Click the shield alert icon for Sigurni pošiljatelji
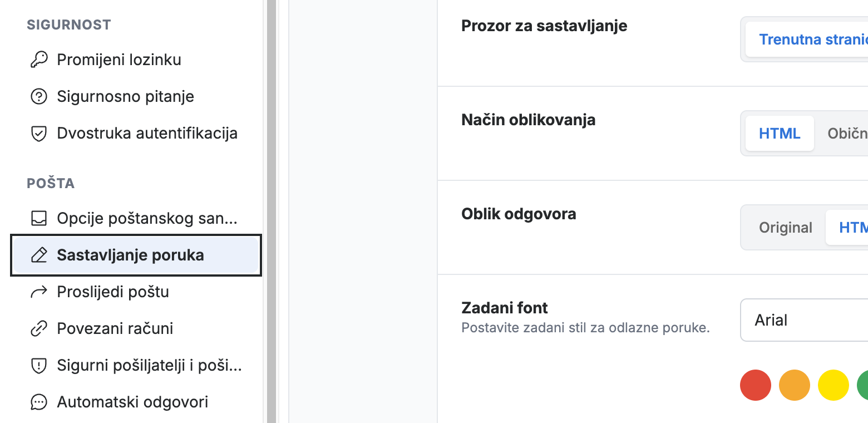 (x=38, y=365)
